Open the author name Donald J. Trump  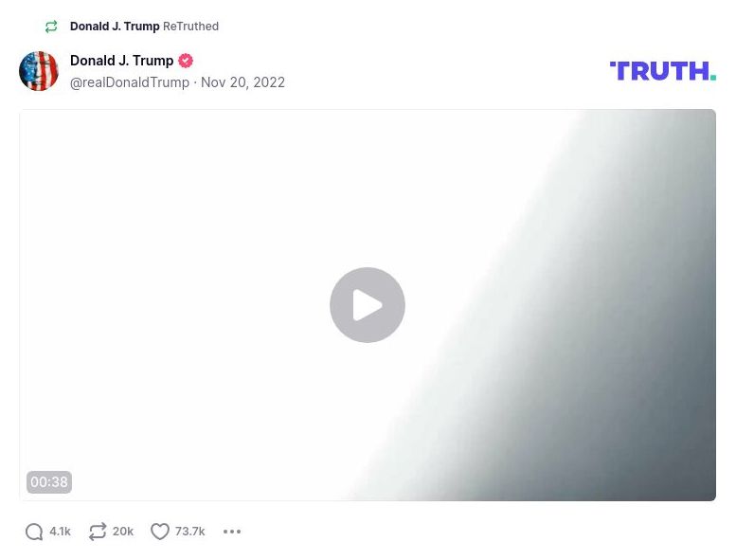pos(121,61)
